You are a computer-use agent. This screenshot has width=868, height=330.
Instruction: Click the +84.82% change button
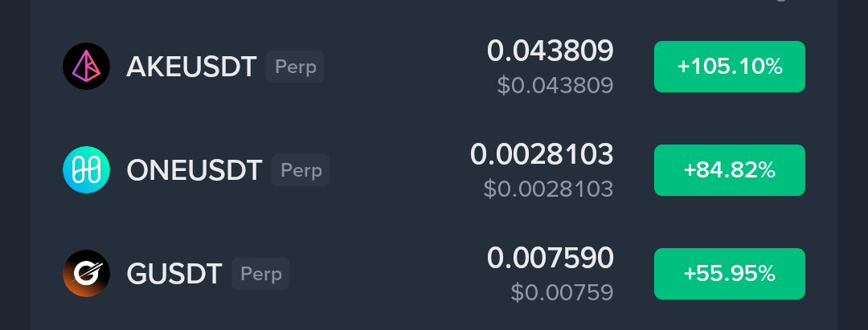730,170
